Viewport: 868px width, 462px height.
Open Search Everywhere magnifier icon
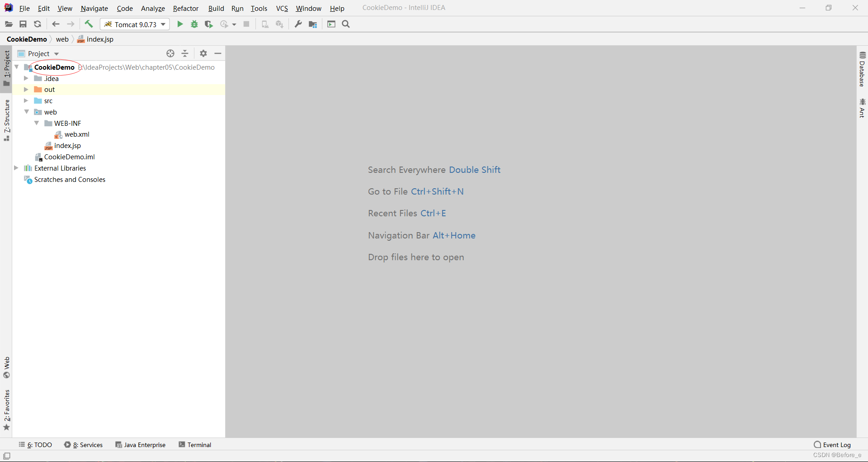pos(346,24)
